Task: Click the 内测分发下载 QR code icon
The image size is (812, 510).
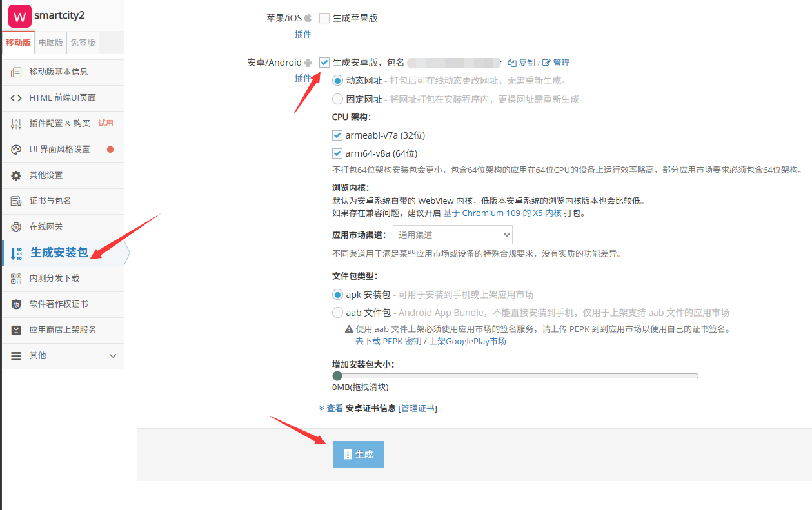Action: (16, 279)
